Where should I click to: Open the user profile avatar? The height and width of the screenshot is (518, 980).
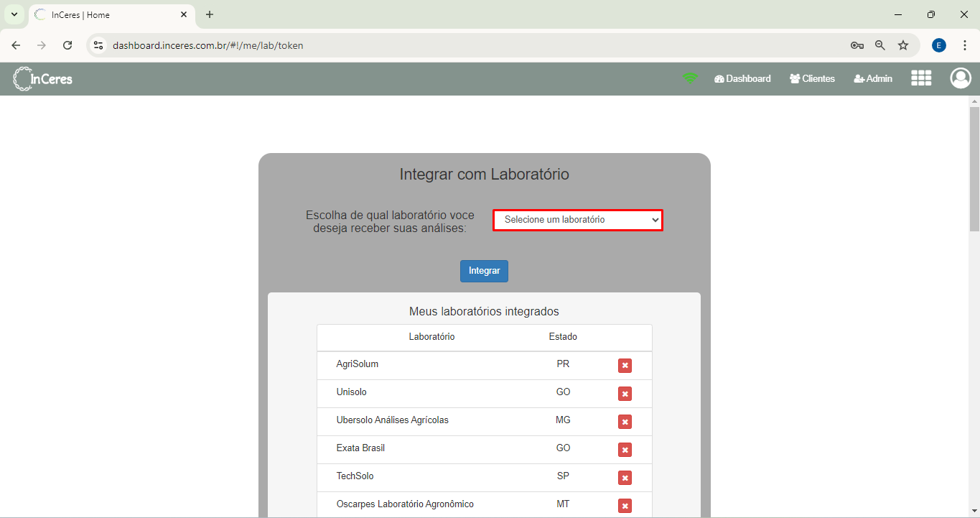[x=961, y=78]
